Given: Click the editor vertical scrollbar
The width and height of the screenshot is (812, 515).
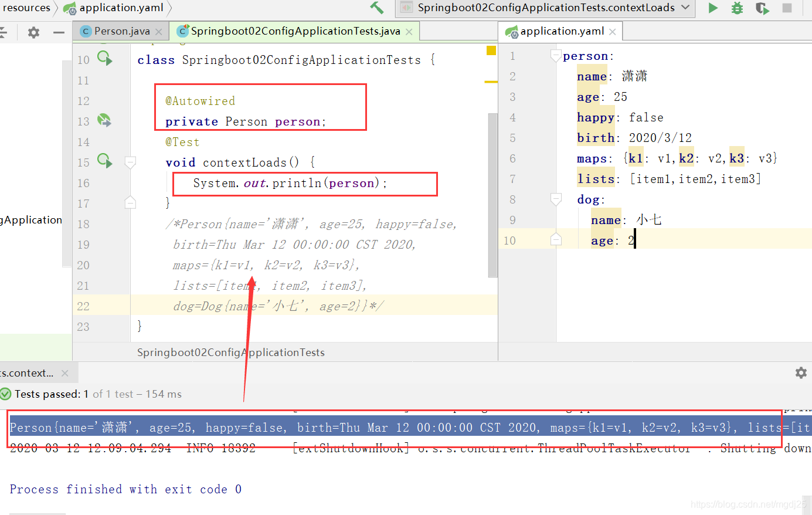Looking at the screenshot, I should click(x=492, y=195).
